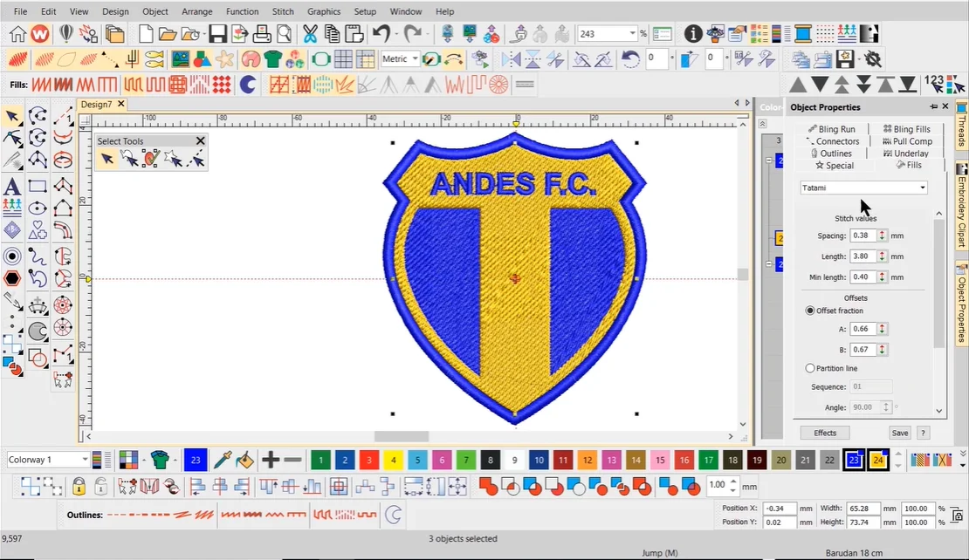The width and height of the screenshot is (969, 560).
Task: Click the Width value field
Action: tap(862, 509)
